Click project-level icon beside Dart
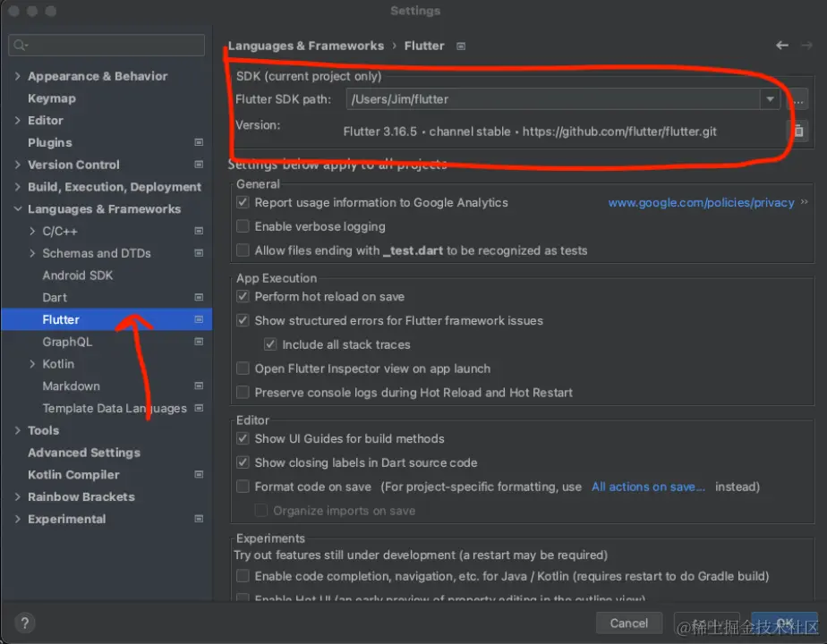Screen dimensions: 827x644 tap(199, 297)
